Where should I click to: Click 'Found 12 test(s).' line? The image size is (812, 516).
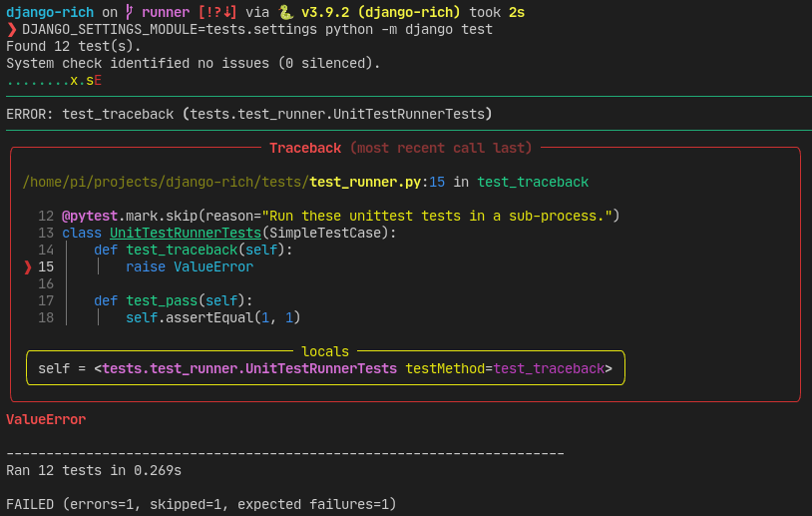[x=74, y=47]
